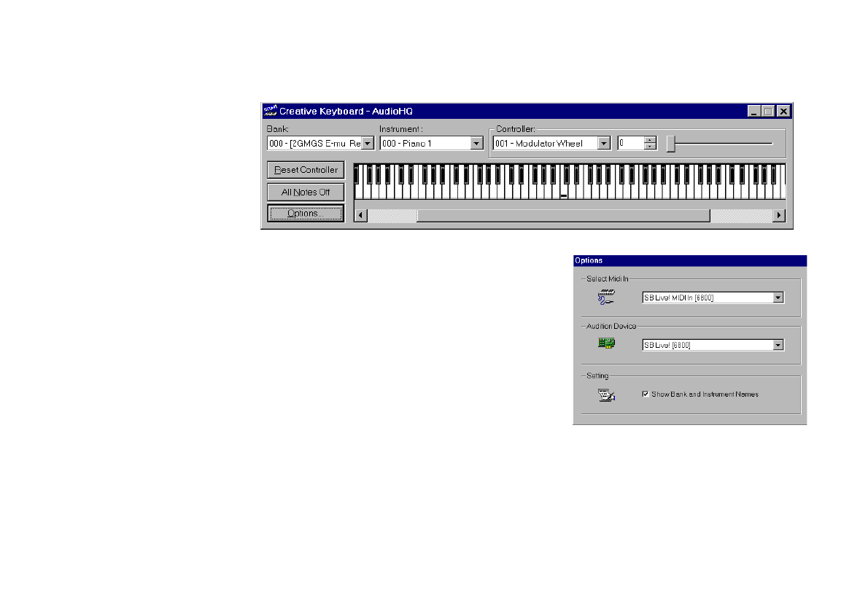Viewport: 868px width, 611px height.
Task: Click the keyboard scrollbar right arrow
Action: (779, 215)
